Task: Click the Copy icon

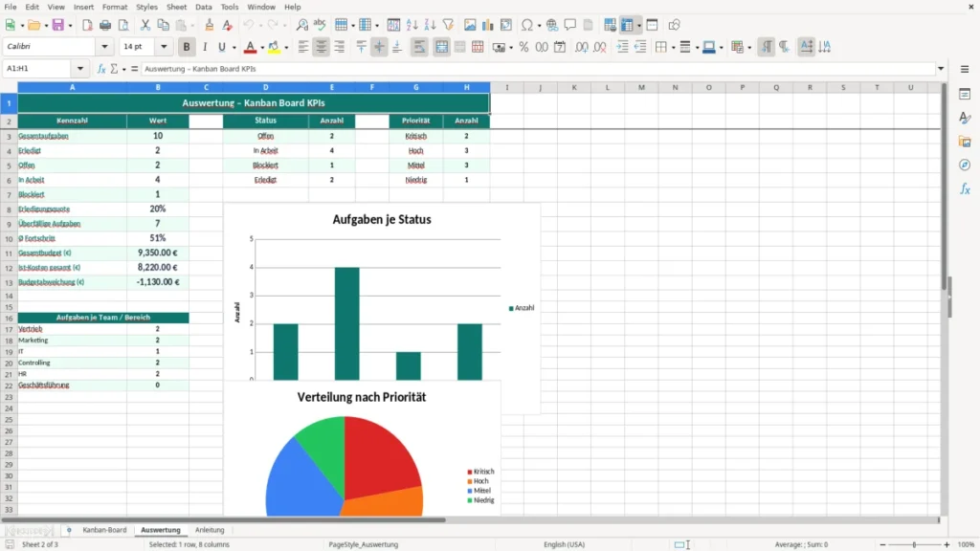Action: (163, 25)
